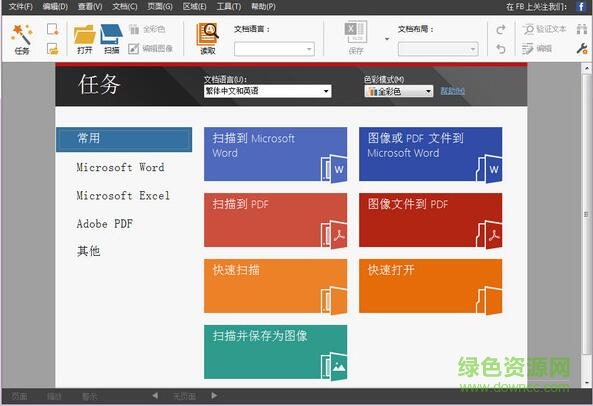Launch the 扫描并保存为图像 task tile
Image resolution: width=593 pixels, height=406 pixels.
(275, 352)
